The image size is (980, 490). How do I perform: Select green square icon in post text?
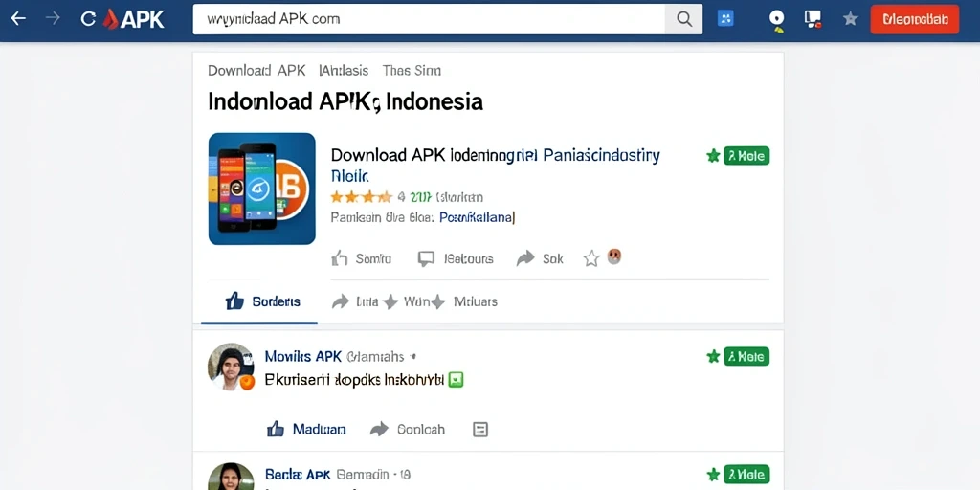point(457,379)
